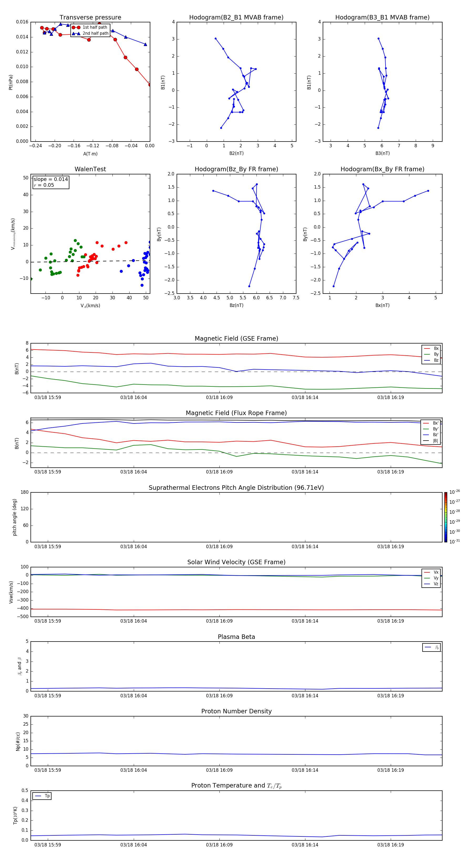
Task: Click the 10^-31 colorbar label
Action: [455, 542]
